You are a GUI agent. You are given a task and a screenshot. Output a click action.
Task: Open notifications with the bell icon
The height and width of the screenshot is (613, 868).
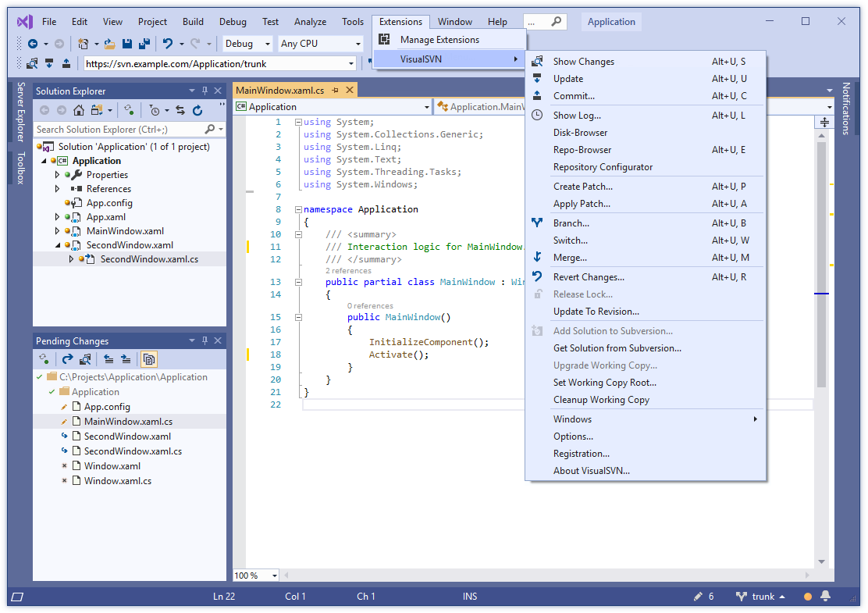[825, 596]
